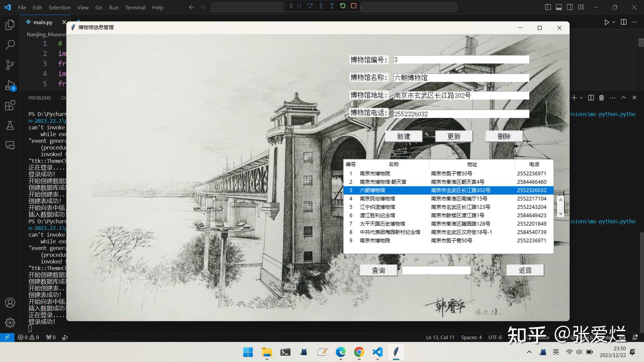Change indentation via Spaces: 4
The width and height of the screenshot is (644, 362).
[471, 337]
